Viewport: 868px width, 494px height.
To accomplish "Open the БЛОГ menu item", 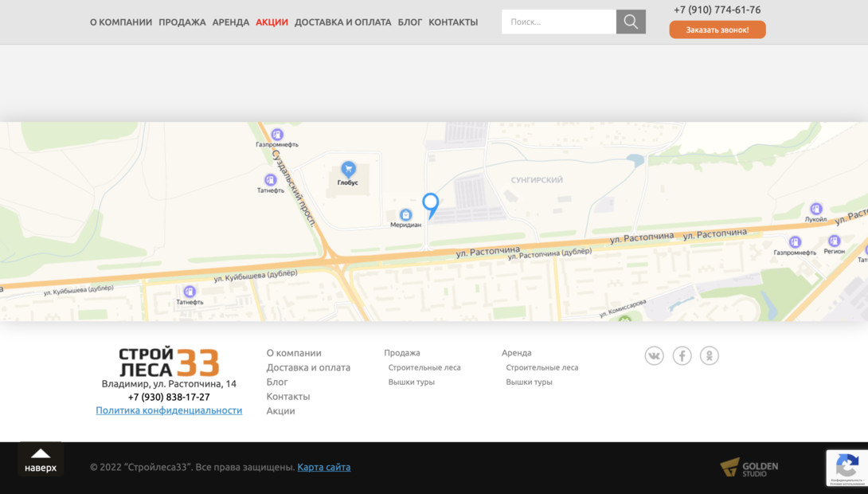I will (409, 22).
